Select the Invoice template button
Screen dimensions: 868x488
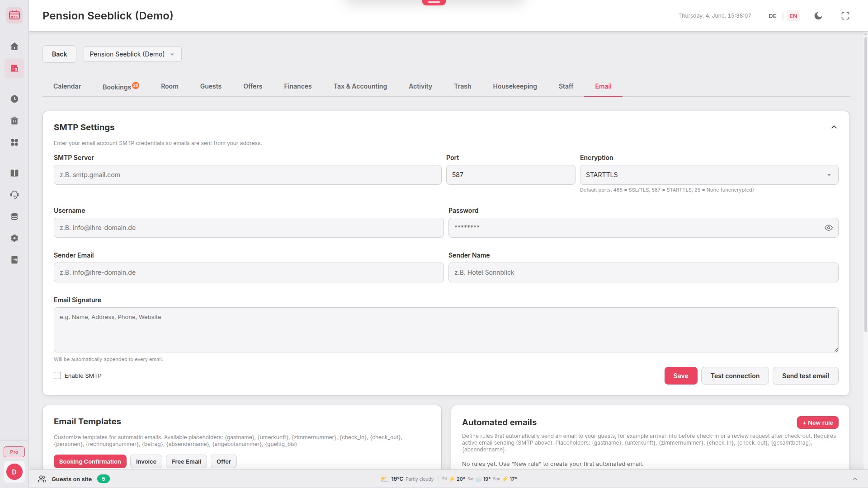[146, 461]
